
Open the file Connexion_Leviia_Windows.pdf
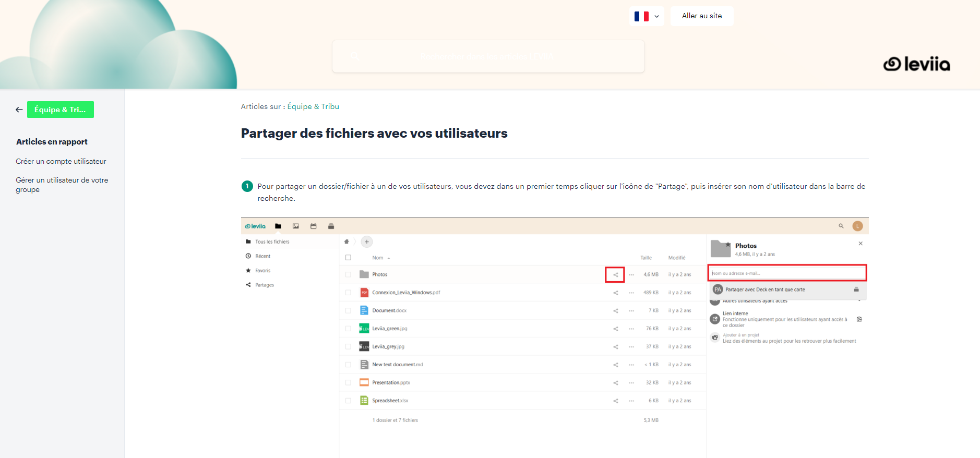tap(406, 293)
